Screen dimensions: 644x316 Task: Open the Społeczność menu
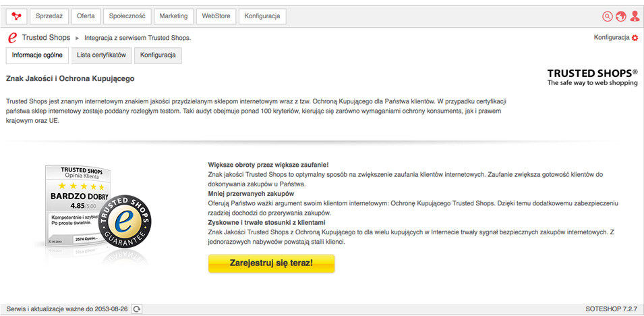127,16
